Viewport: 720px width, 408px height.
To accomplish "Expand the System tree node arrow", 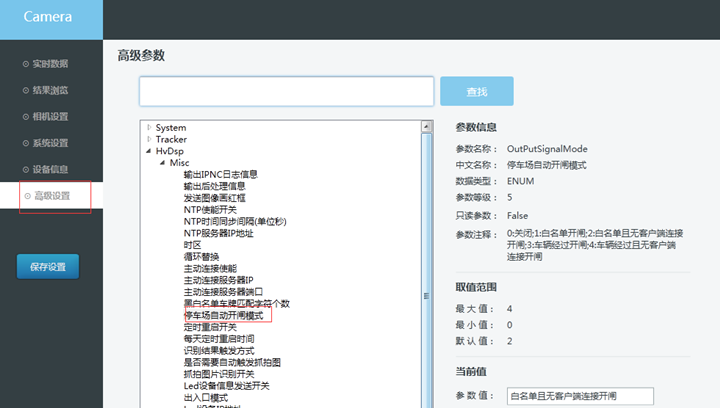I will (149, 127).
